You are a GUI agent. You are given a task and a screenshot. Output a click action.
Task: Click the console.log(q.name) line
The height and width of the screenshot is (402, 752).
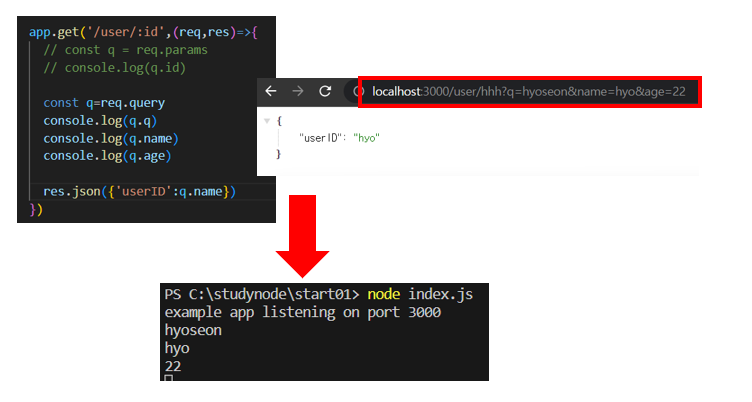(111, 139)
